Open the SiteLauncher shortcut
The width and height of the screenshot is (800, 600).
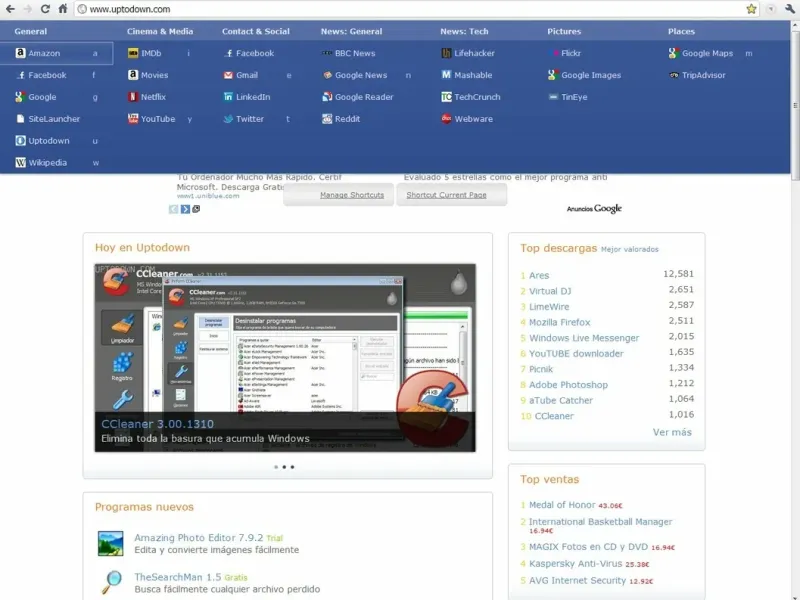click(x=47, y=119)
